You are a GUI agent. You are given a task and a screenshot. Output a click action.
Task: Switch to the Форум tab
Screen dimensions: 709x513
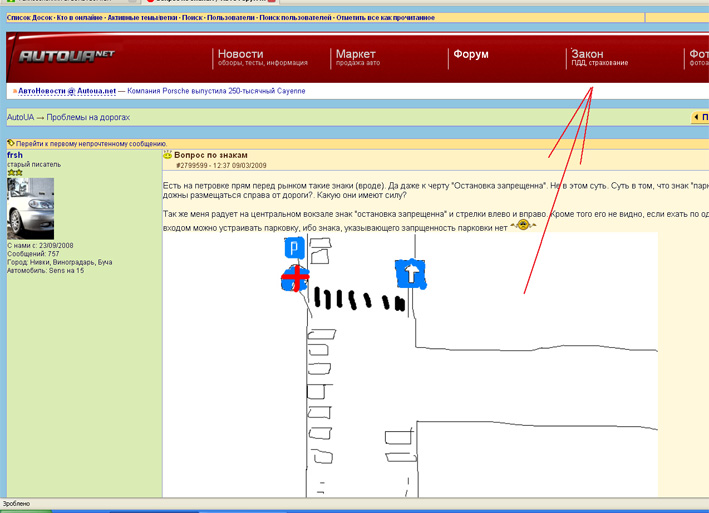[x=471, y=54]
